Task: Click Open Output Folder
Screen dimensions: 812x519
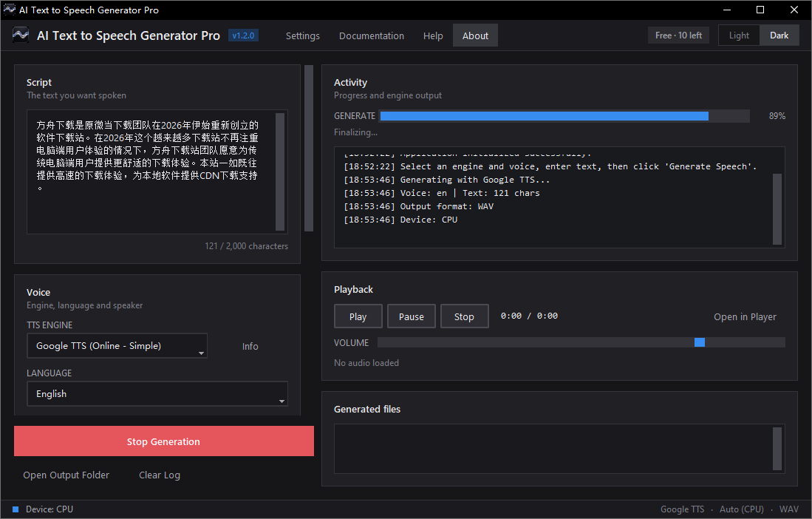Action: [66, 475]
